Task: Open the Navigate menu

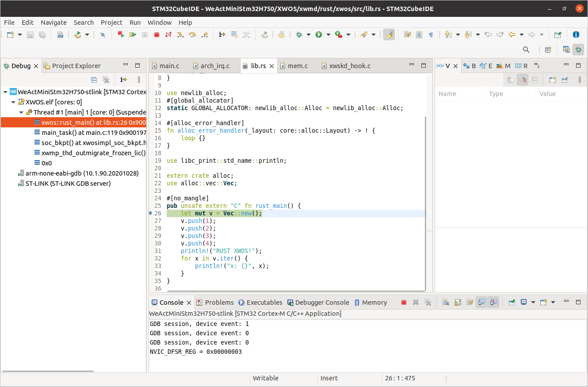Action: point(53,22)
